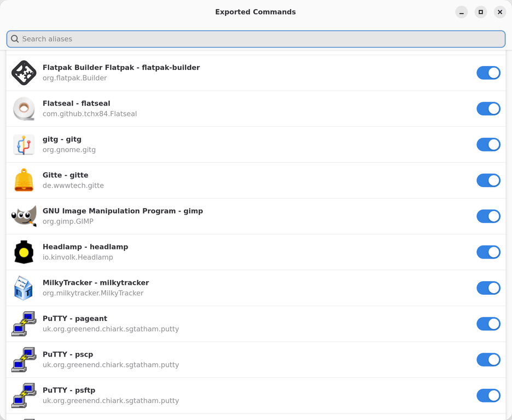This screenshot has width=512, height=420.
Task: Select the "com.github.tchx84.Flatseal" app ID
Action: pyautogui.click(x=90, y=114)
